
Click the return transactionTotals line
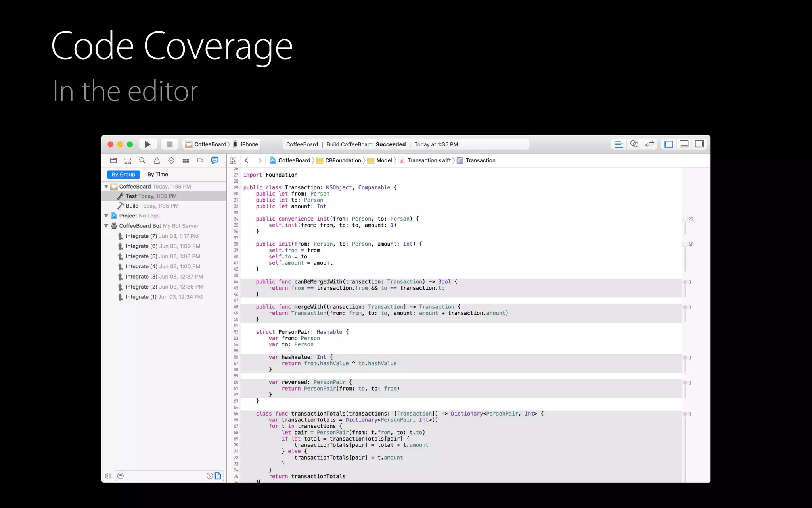point(307,476)
